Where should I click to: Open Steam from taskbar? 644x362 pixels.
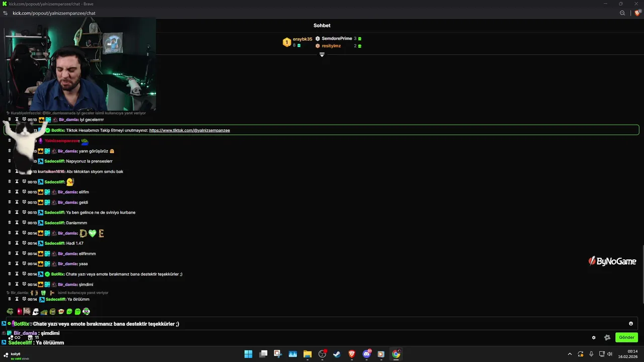(337, 354)
